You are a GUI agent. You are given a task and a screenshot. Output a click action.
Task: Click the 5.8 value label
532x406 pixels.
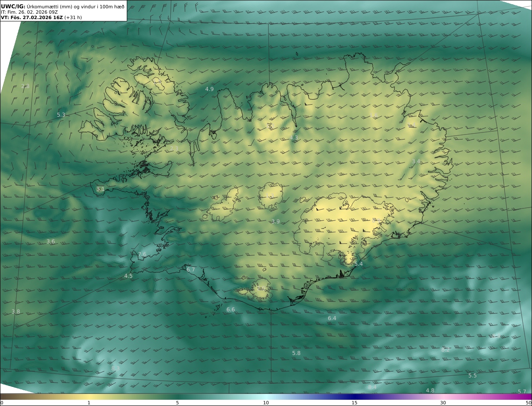click(296, 353)
